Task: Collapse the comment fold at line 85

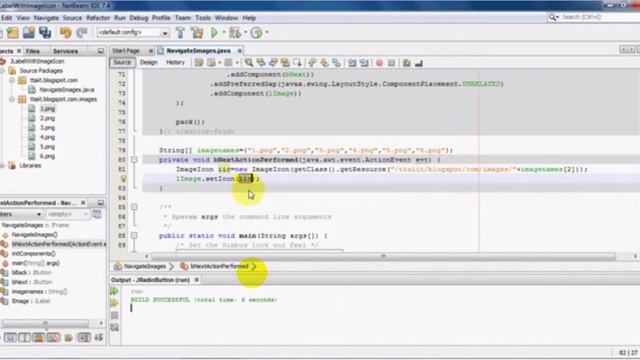Action: [x=134, y=207]
